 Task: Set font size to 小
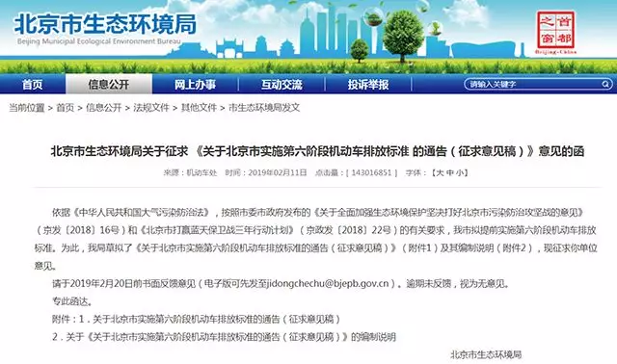(460, 172)
